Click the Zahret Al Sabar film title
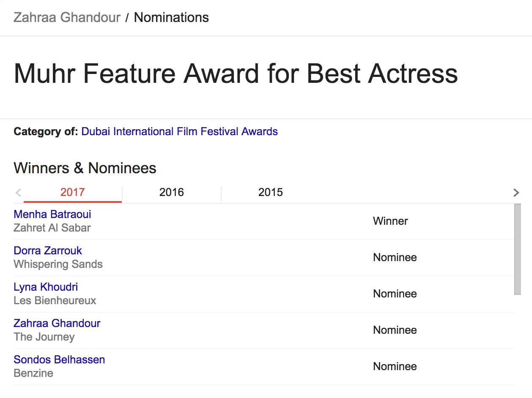Image resolution: width=532 pixels, height=398 pixels. pyautogui.click(x=52, y=228)
